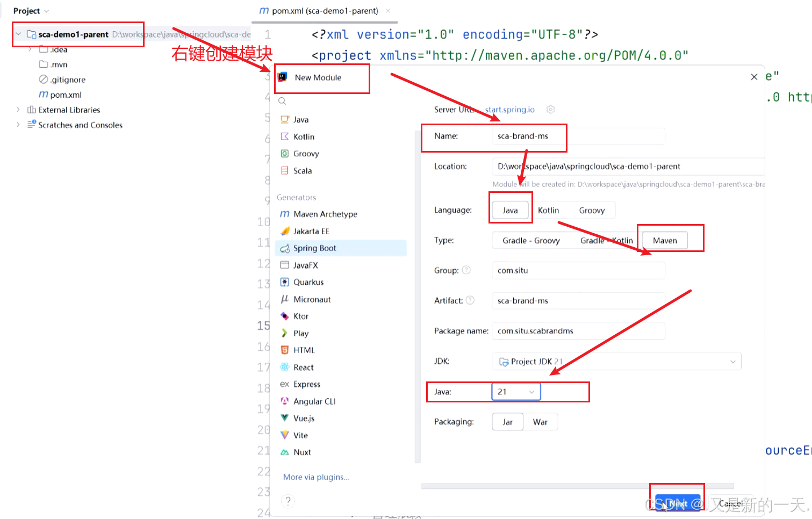Close the pom.xml editor tab
The height and width of the screenshot is (519, 812).
pyautogui.click(x=388, y=11)
